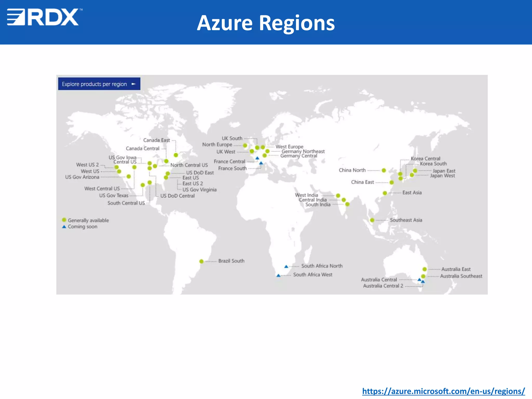
Task: Click the East Asia label
Action: [412, 192]
